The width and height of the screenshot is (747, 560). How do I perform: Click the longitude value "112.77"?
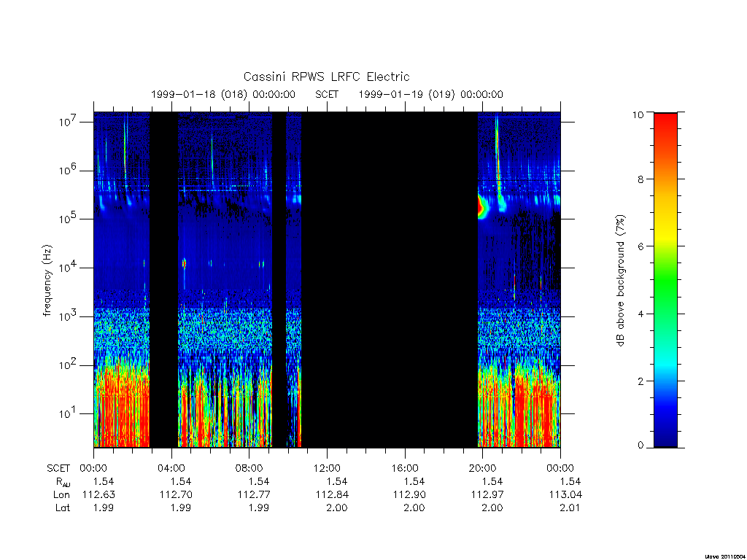254,495
